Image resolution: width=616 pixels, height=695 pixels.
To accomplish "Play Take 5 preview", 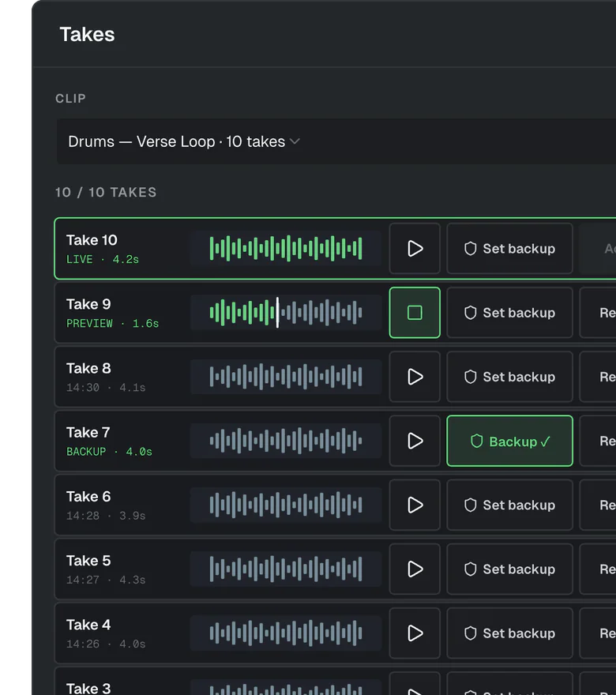I will pos(415,569).
